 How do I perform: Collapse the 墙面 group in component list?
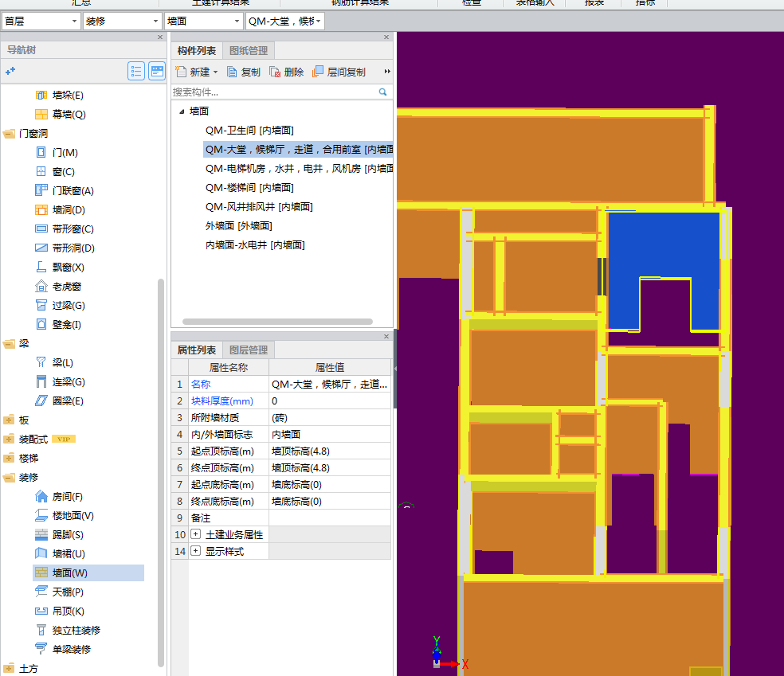tap(182, 111)
